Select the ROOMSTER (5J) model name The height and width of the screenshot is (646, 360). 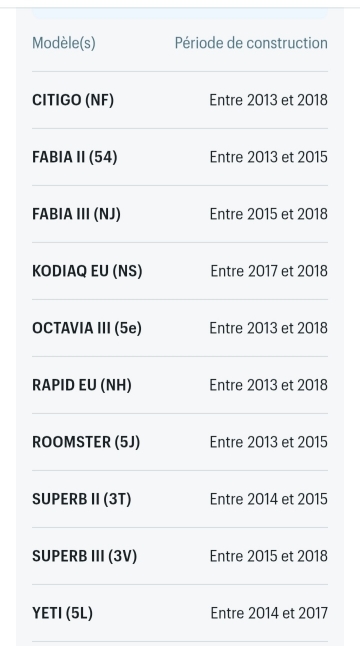point(86,442)
